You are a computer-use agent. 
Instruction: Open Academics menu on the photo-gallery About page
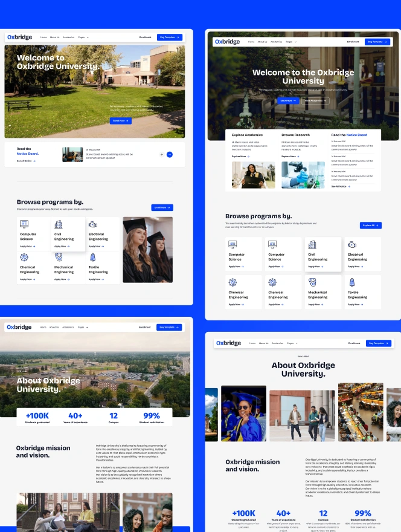click(278, 343)
